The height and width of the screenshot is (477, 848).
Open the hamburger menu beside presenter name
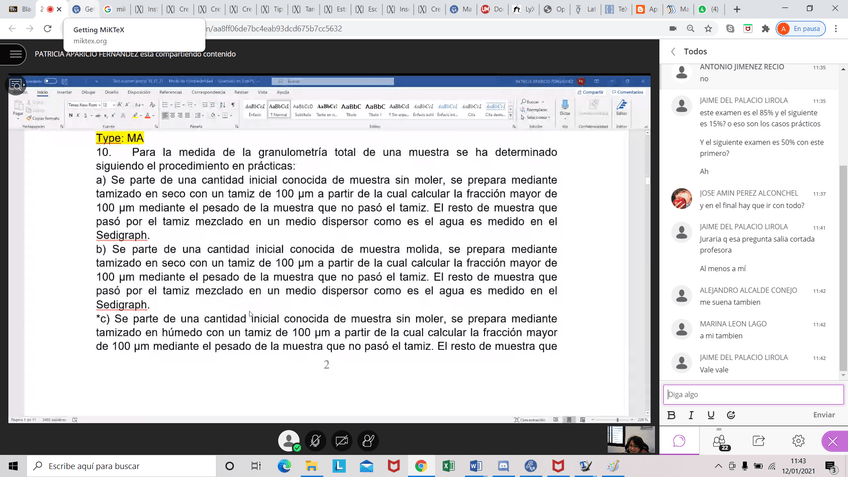coord(14,55)
